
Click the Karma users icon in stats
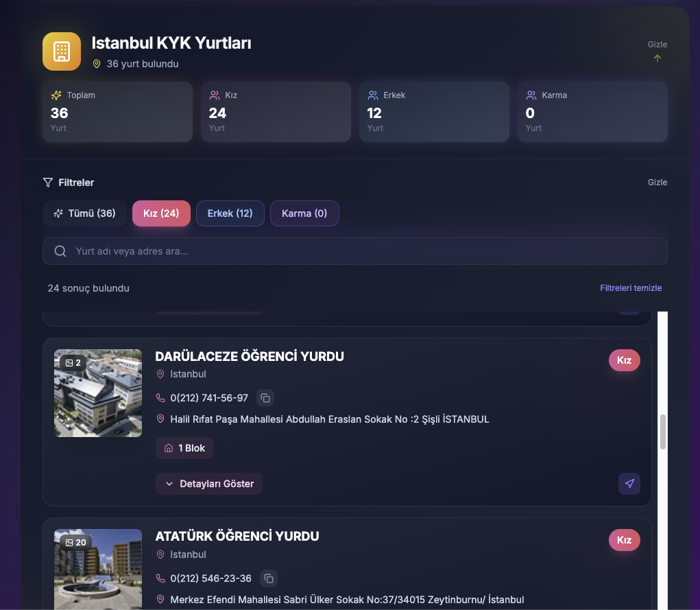point(531,95)
